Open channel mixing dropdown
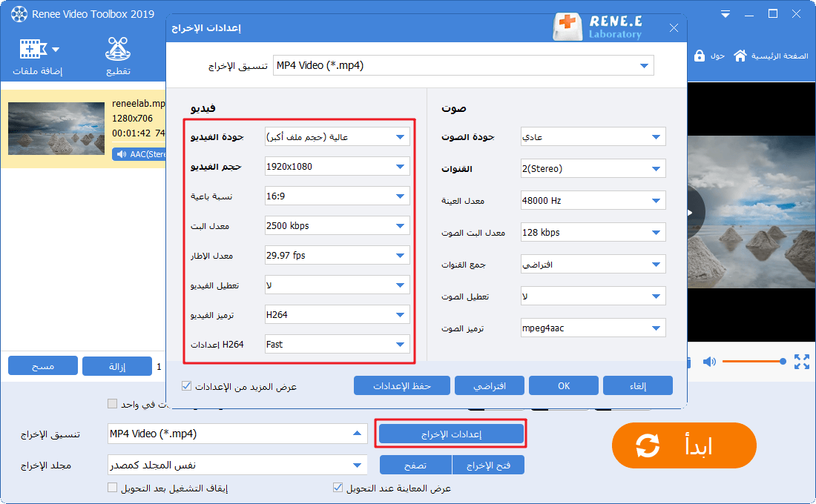Screen dimensions: 816x504 (x=593, y=264)
